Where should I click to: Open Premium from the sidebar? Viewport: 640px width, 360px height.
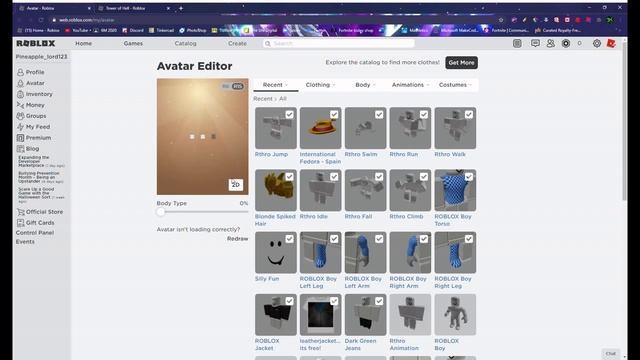pos(34,138)
